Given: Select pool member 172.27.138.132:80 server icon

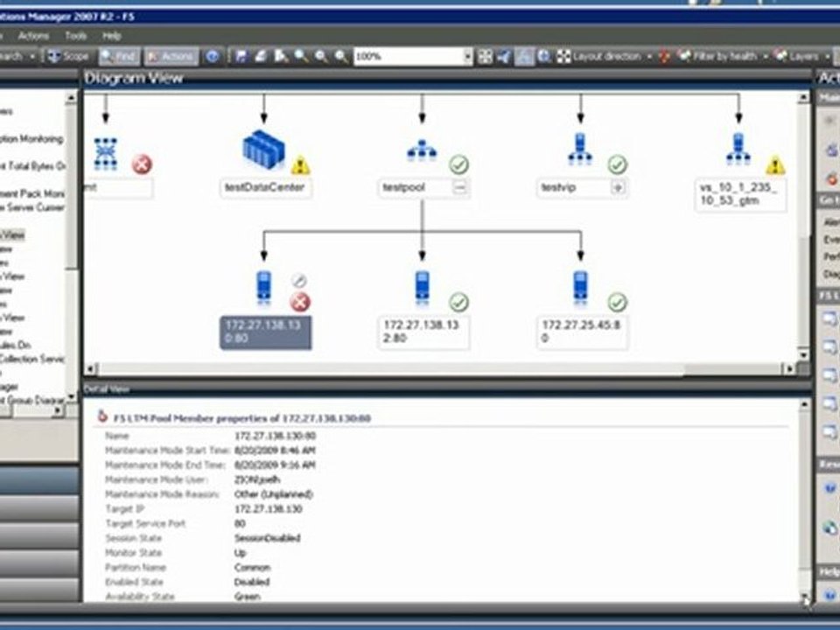Looking at the screenshot, I should click(422, 288).
